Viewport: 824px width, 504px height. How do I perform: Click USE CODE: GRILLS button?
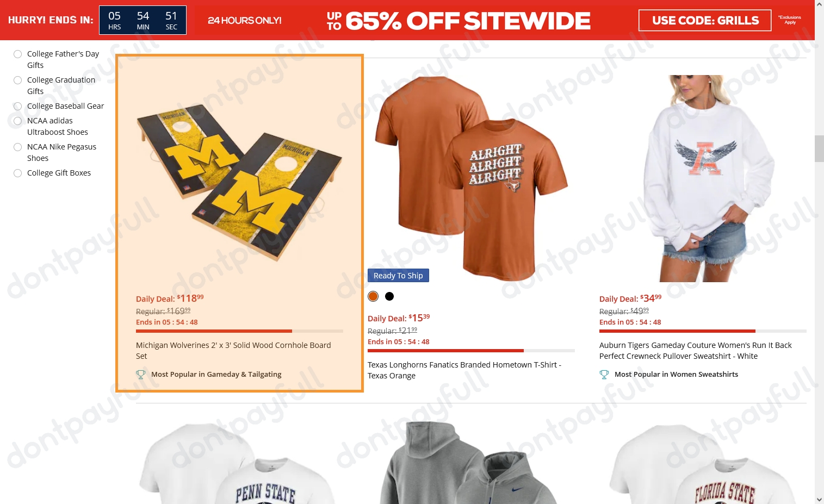705,20
